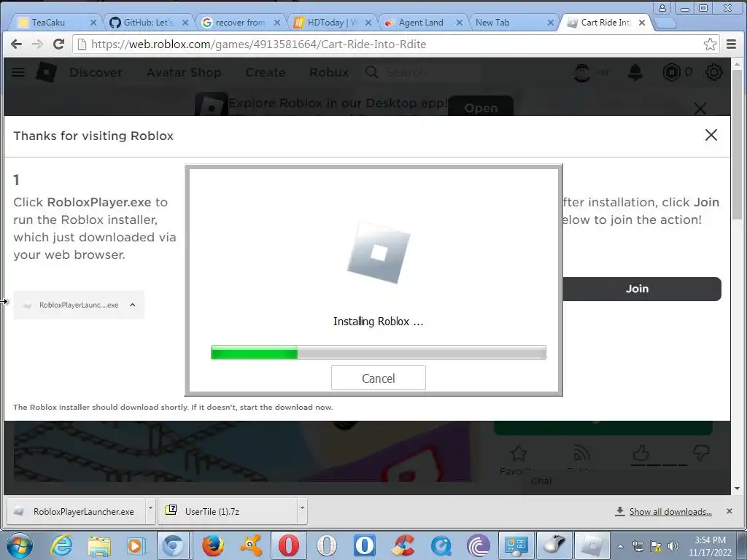This screenshot has width=747, height=560.
Task: Click the thumbs down dislike icon
Action: coord(701,452)
